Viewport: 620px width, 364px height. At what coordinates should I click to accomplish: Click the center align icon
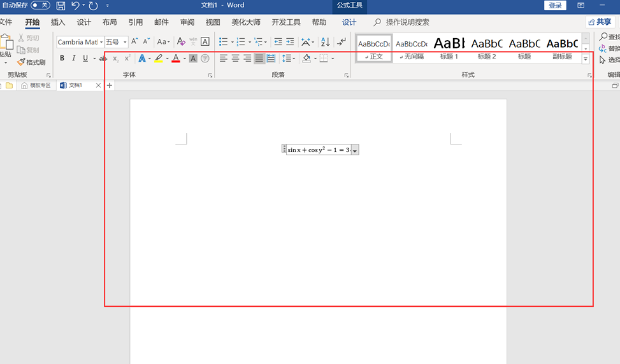tap(235, 59)
